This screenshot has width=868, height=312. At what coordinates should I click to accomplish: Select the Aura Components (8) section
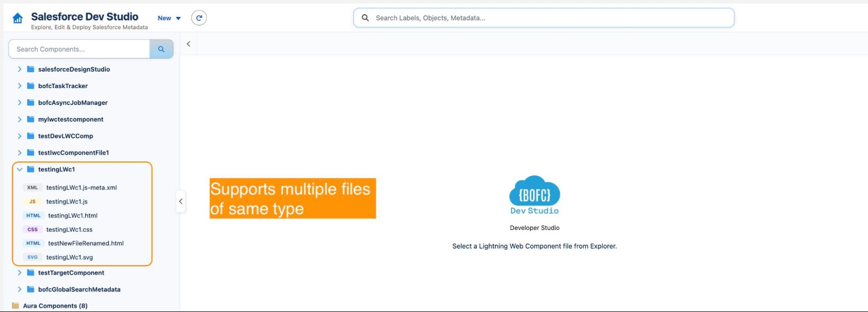point(55,305)
